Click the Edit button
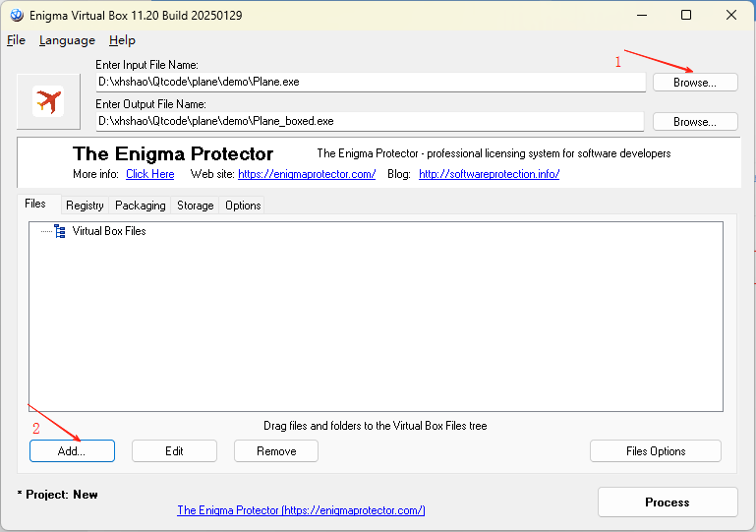This screenshot has height=532, width=756. coord(174,451)
